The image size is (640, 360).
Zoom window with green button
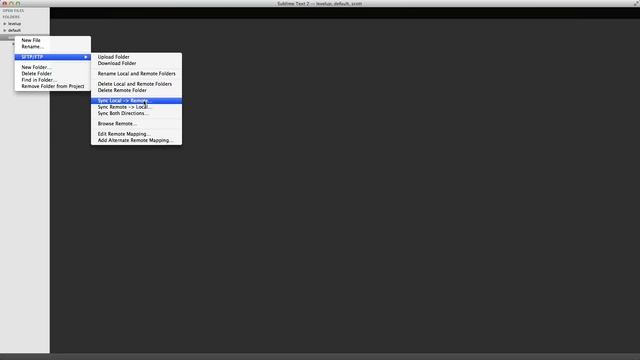[x=18, y=3]
